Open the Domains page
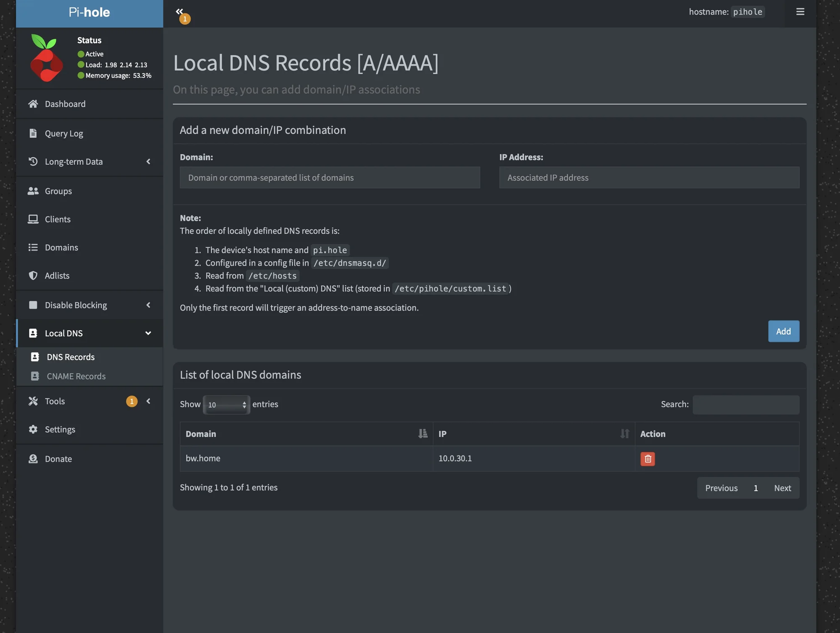This screenshot has width=840, height=633. pyautogui.click(x=89, y=247)
